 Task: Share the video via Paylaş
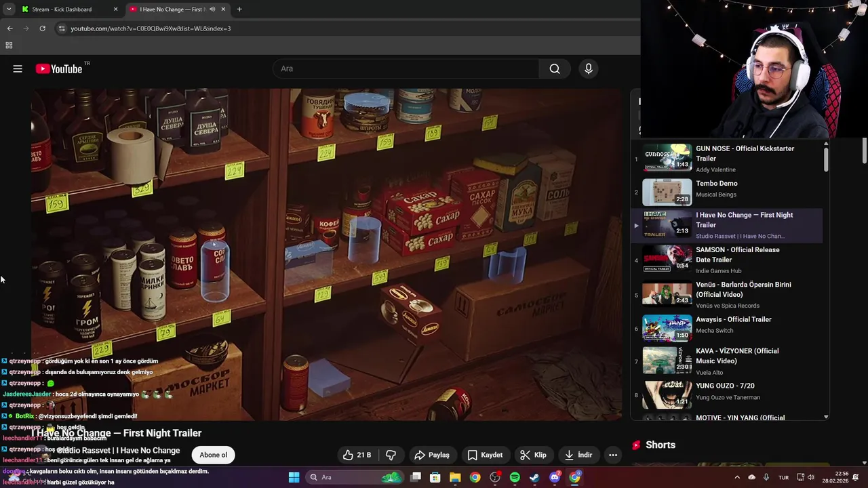[x=432, y=455]
